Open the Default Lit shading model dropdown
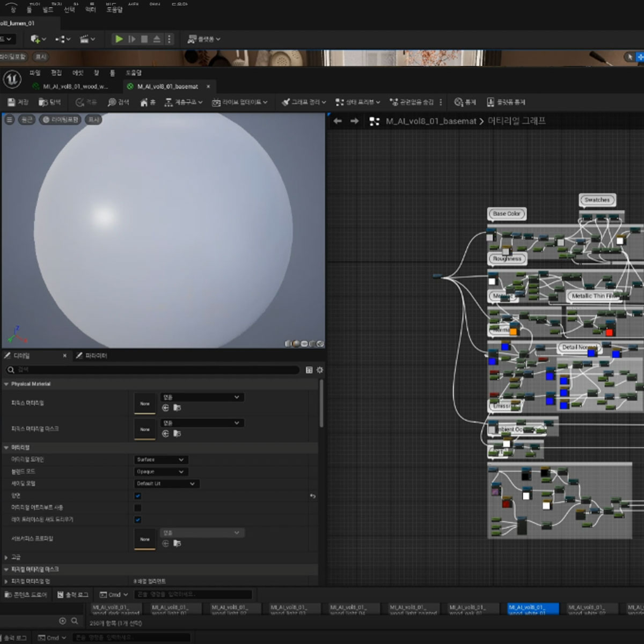This screenshot has width=644, height=644. coord(166,484)
